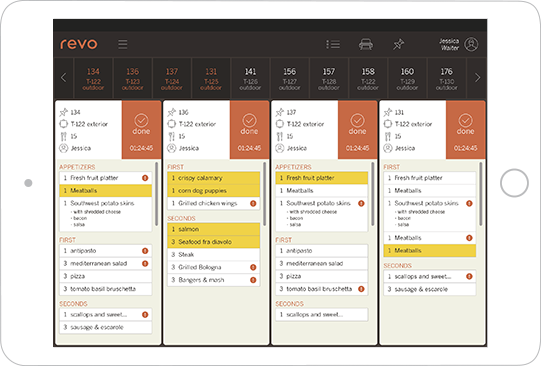Select order tab 141 T-126 outdoor
The width and height of the screenshot is (541, 366).
(x=250, y=79)
